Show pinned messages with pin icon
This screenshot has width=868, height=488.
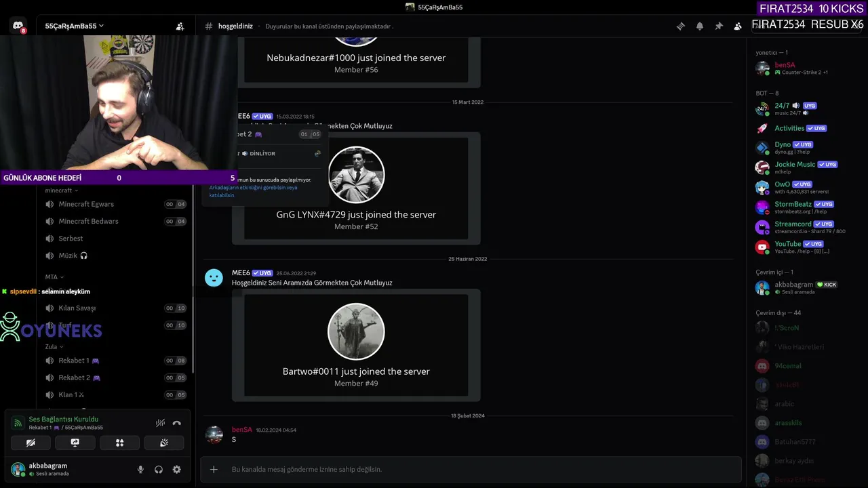point(719,26)
